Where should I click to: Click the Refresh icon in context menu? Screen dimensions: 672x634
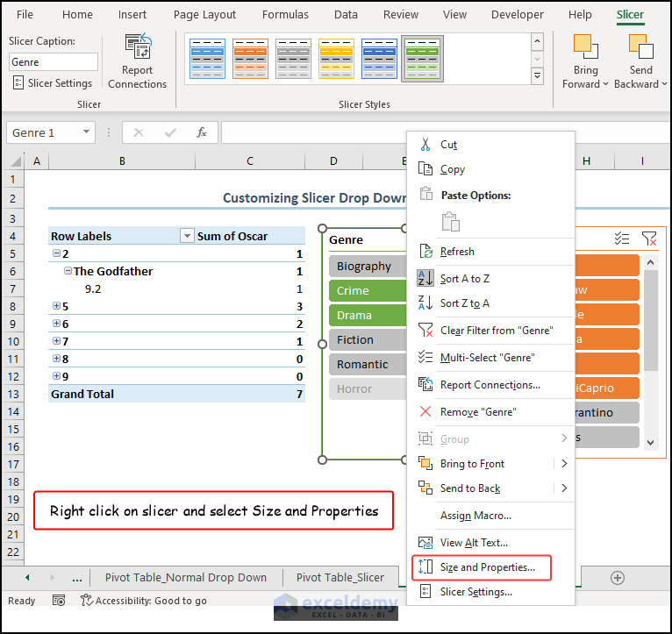[425, 251]
